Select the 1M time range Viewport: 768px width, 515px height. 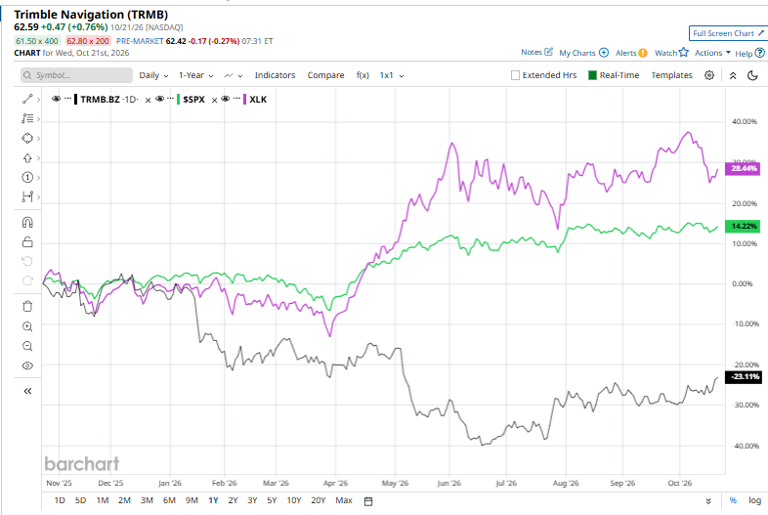coord(102,500)
